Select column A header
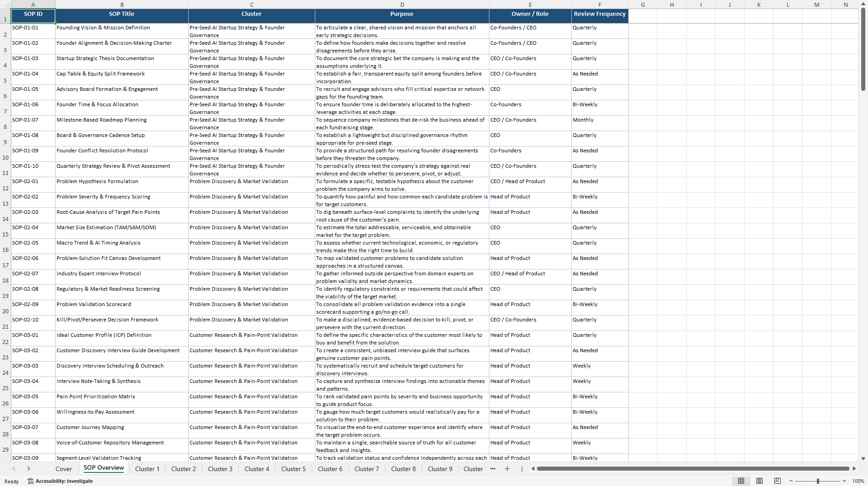The height and width of the screenshot is (486, 868). point(33,5)
